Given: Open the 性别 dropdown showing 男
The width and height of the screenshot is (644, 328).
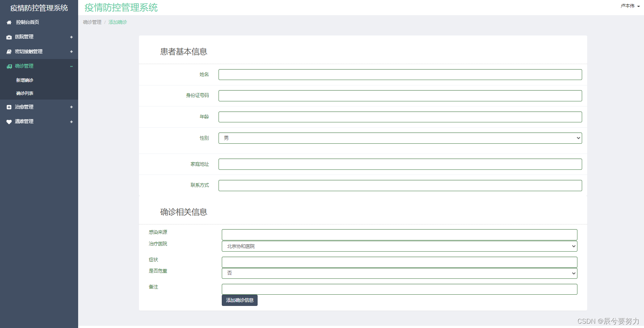Looking at the screenshot, I should click(x=400, y=138).
